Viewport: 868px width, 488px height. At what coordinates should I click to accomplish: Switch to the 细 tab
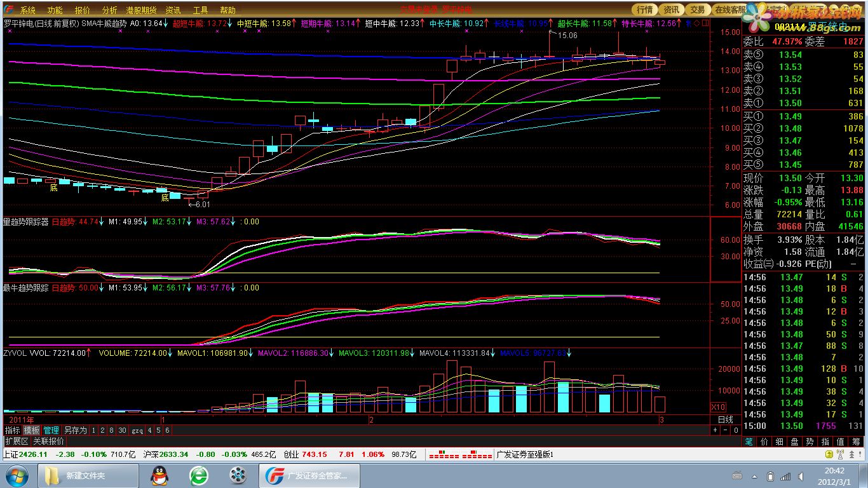point(780,441)
